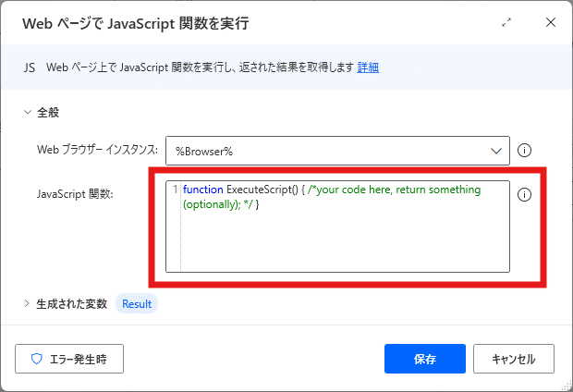Click inside the %Browser% instance field

pyautogui.click(x=328, y=151)
